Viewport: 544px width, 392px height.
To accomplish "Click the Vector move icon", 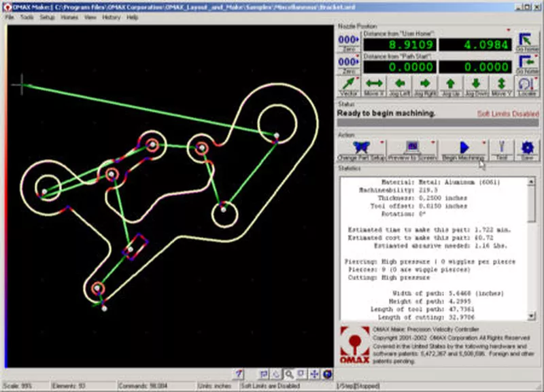I will 349,85.
